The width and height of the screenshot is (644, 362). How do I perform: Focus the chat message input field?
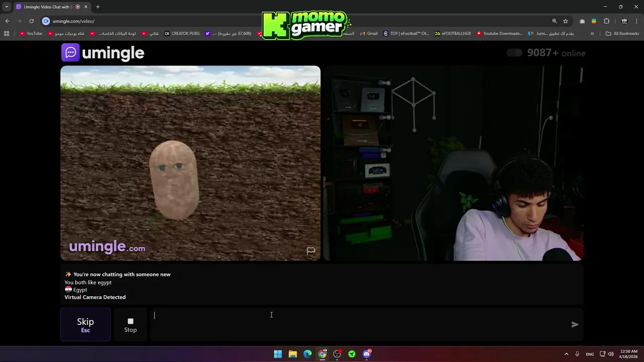click(x=358, y=324)
